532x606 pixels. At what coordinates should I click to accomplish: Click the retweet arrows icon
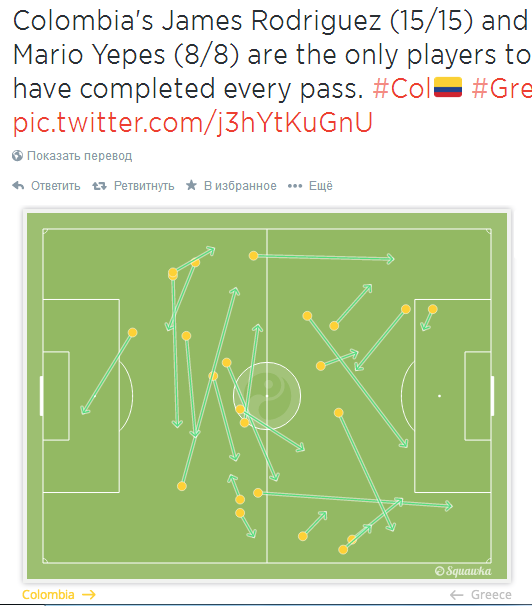click(x=99, y=186)
